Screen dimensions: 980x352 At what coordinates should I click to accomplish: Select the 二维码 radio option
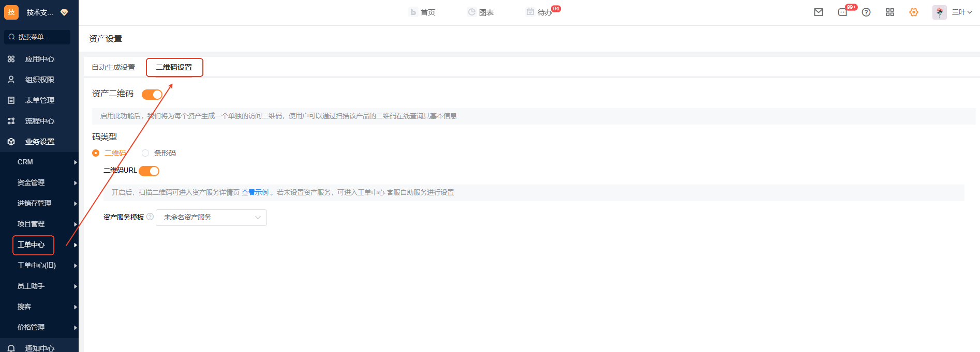coord(96,153)
